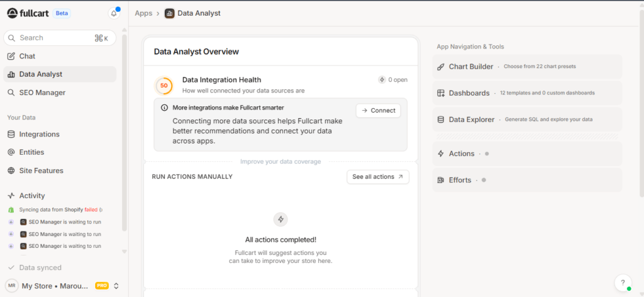This screenshot has width=644, height=297.
Task: Click the Data Analyst breadcrumb app icon
Action: point(169,13)
